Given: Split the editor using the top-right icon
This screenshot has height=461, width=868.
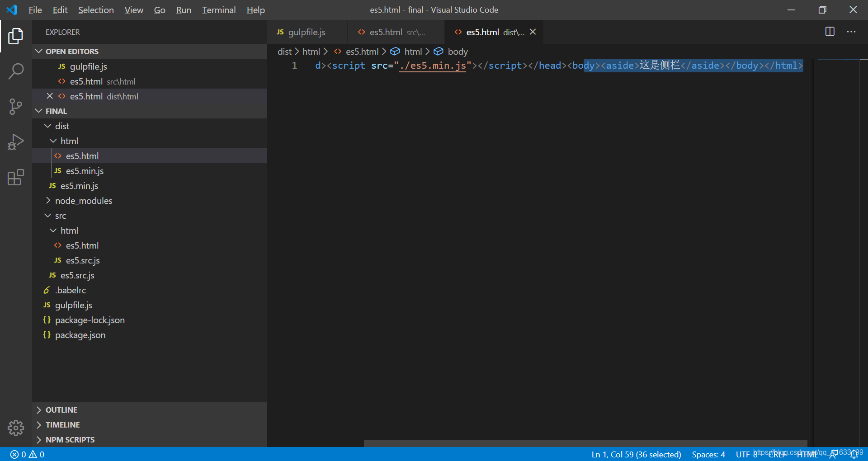Looking at the screenshot, I should point(830,32).
